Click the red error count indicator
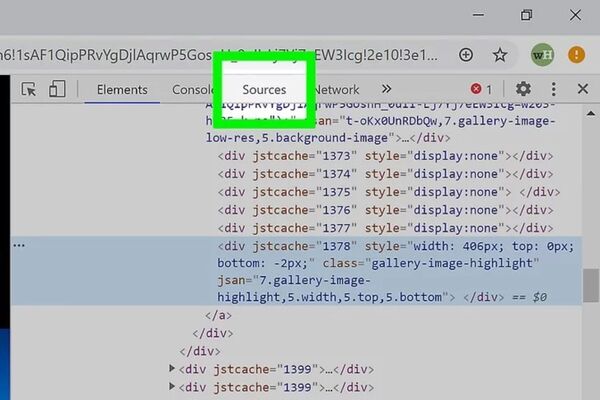 click(x=481, y=90)
